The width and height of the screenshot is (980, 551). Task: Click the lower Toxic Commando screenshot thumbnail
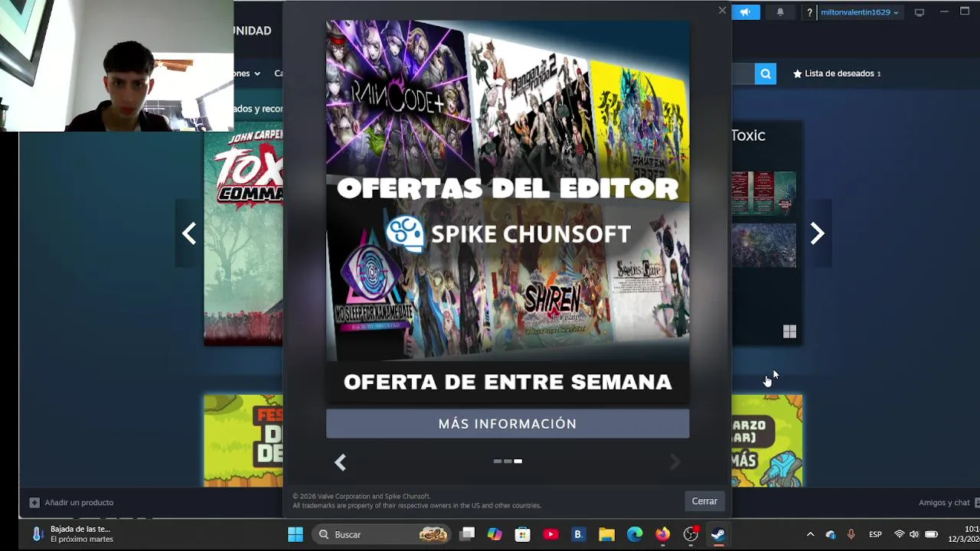pyautogui.click(x=763, y=245)
